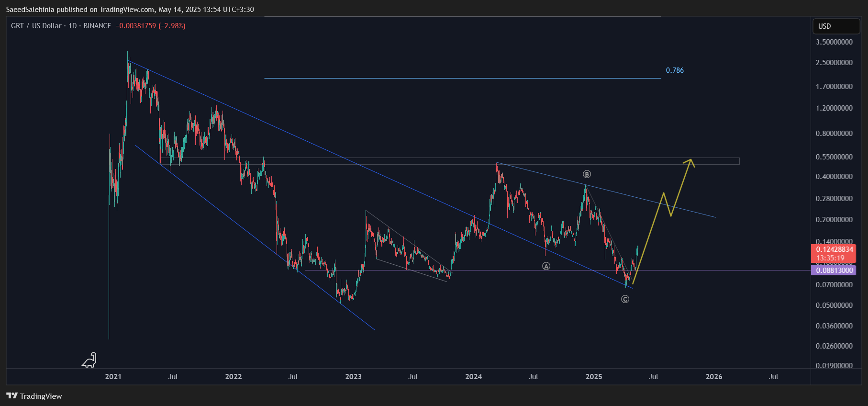
Task: Click the 2023 time axis label
Action: pos(354,377)
